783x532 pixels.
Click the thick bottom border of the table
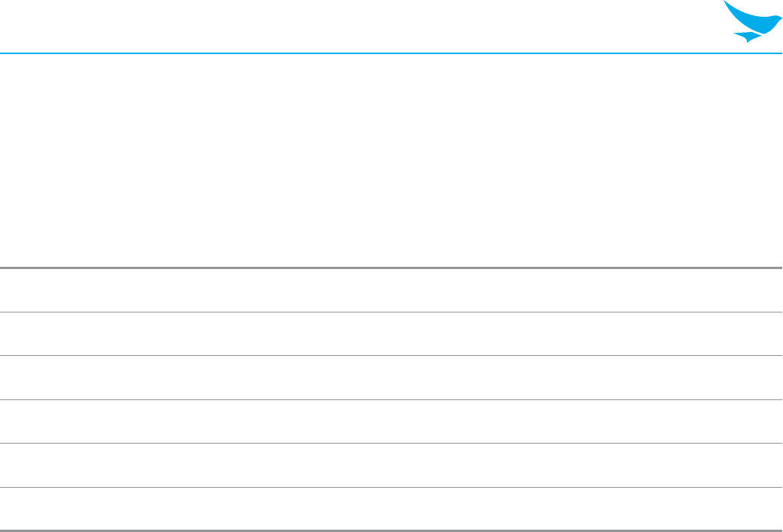point(391,530)
